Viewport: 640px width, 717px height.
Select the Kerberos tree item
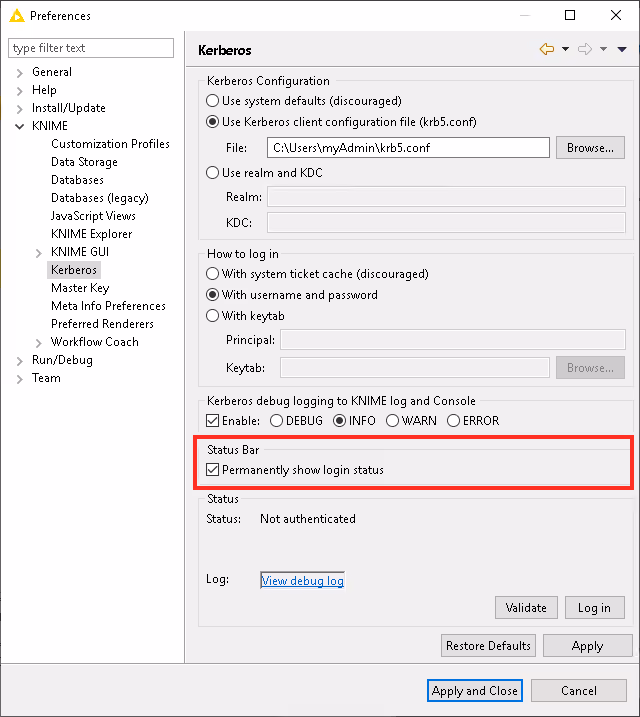(74, 270)
